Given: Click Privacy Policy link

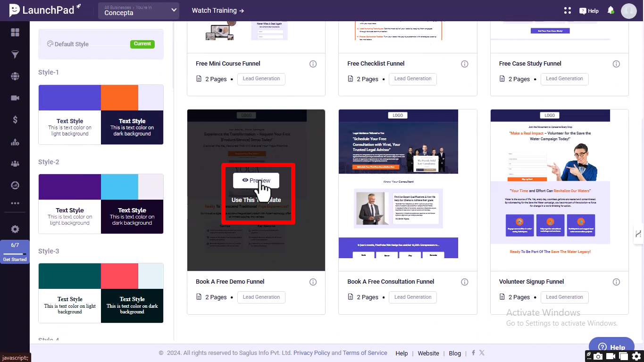Looking at the screenshot, I should point(312,353).
